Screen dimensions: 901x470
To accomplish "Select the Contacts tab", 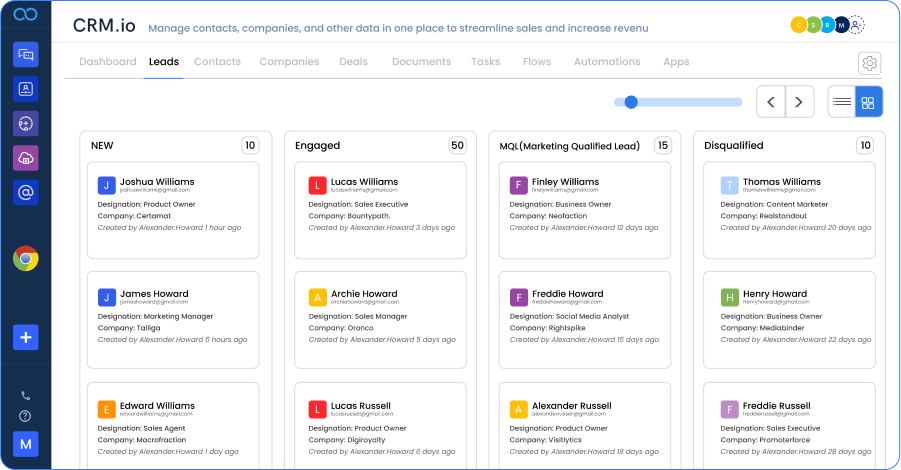I will click(x=217, y=62).
